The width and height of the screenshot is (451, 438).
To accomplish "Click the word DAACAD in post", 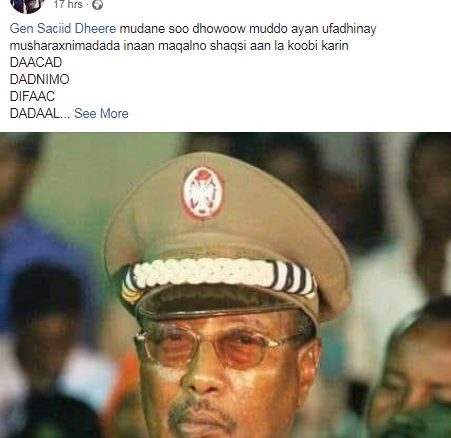I will tap(36, 62).
